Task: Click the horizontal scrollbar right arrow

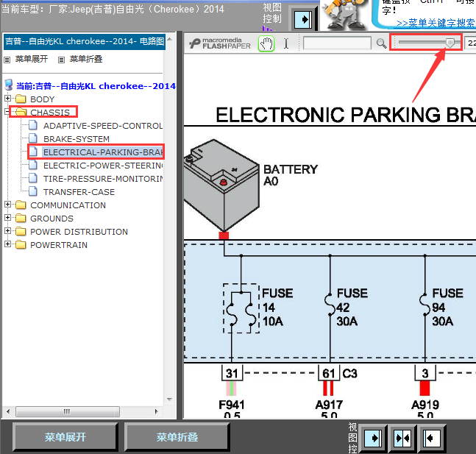Action: [156, 411]
